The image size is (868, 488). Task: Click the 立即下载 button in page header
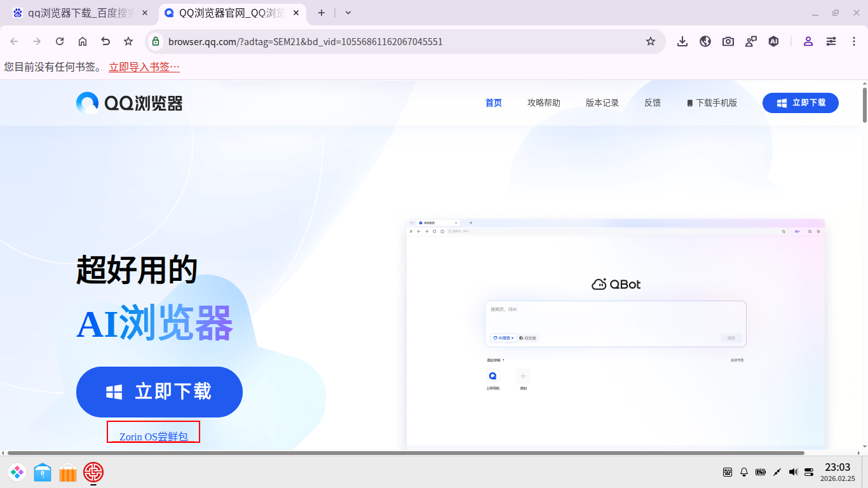[x=801, y=103]
